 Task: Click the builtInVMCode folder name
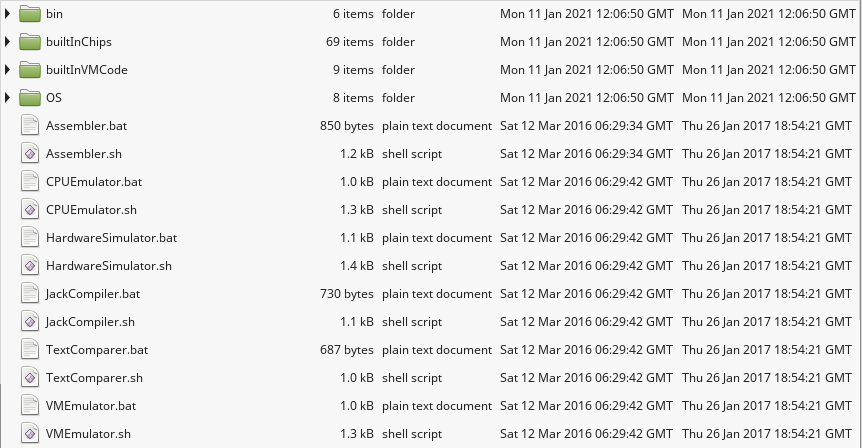click(x=87, y=70)
